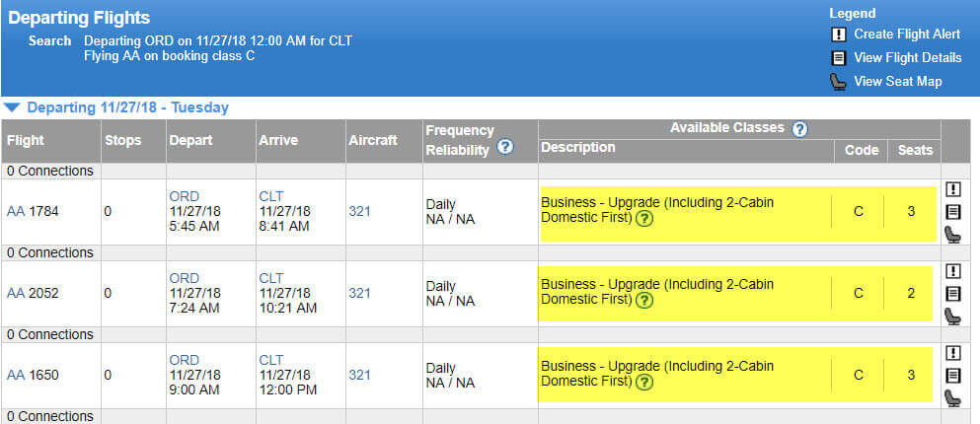The image size is (980, 424).
Task: View flight details for AA 2052
Action: point(953,294)
